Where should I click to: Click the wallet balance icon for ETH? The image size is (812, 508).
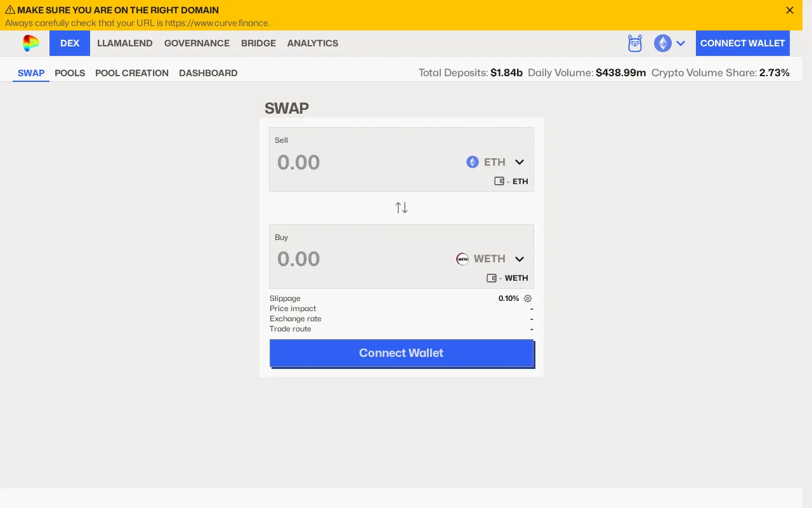click(x=499, y=181)
